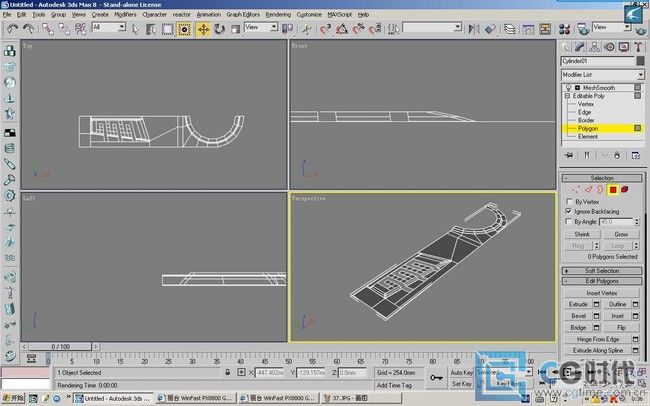Click the Shrink selection button
The image size is (650, 406).
(x=582, y=234)
